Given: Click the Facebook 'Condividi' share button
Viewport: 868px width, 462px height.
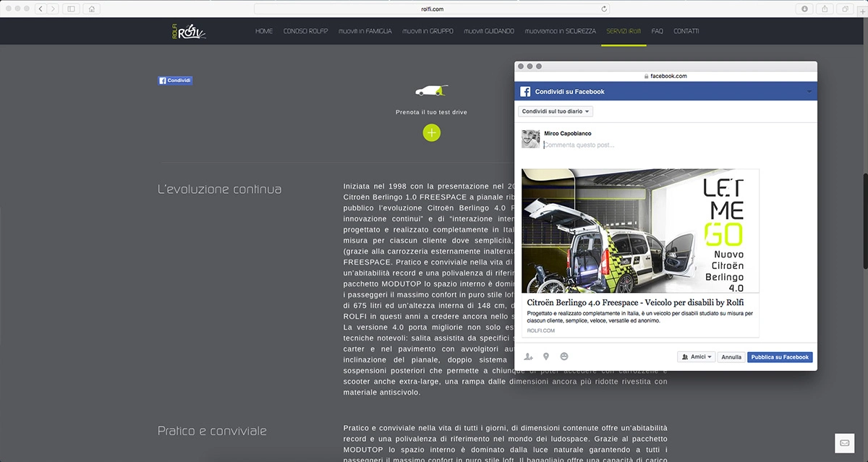Looking at the screenshot, I should tap(175, 80).
